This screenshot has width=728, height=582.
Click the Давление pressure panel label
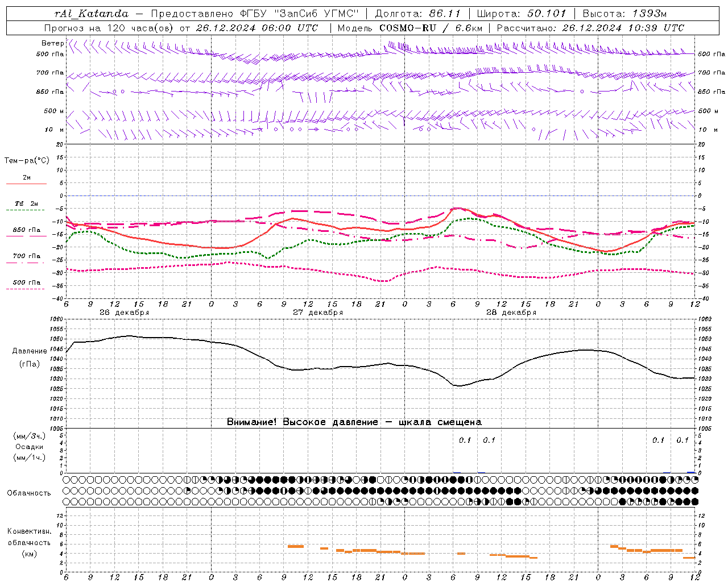click(30, 351)
